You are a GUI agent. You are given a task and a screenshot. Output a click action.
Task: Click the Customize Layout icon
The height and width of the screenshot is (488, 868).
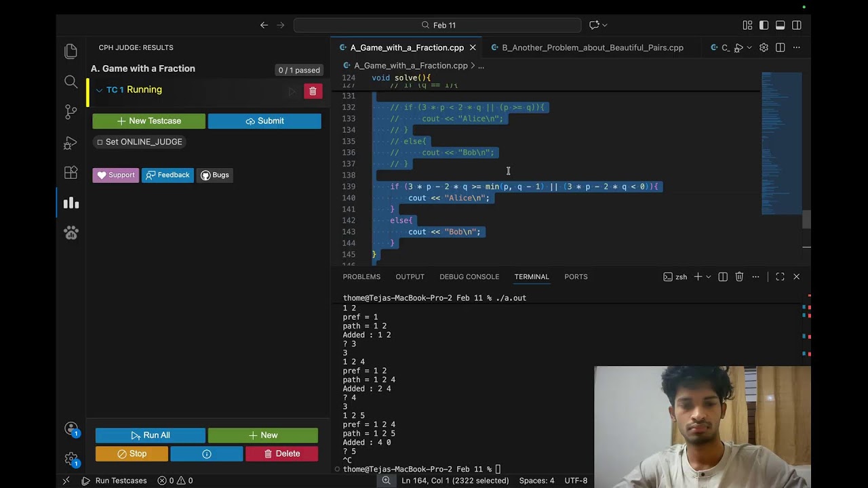coord(747,25)
